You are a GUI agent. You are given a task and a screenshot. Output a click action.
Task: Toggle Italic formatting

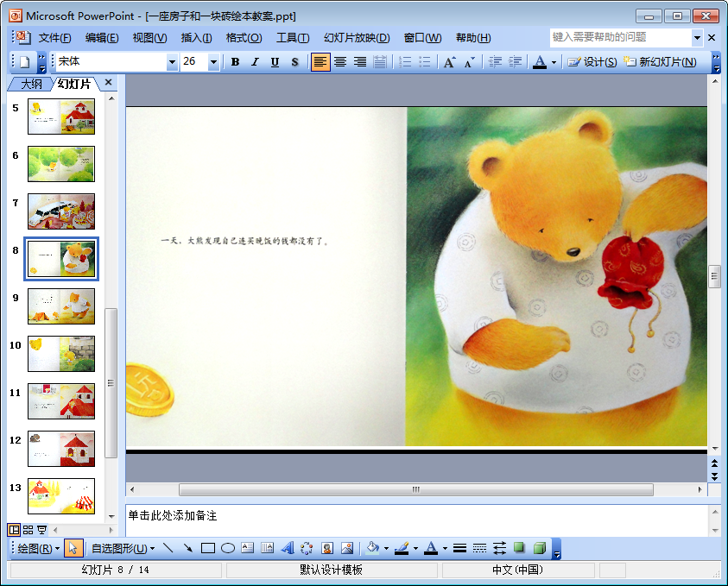255,62
